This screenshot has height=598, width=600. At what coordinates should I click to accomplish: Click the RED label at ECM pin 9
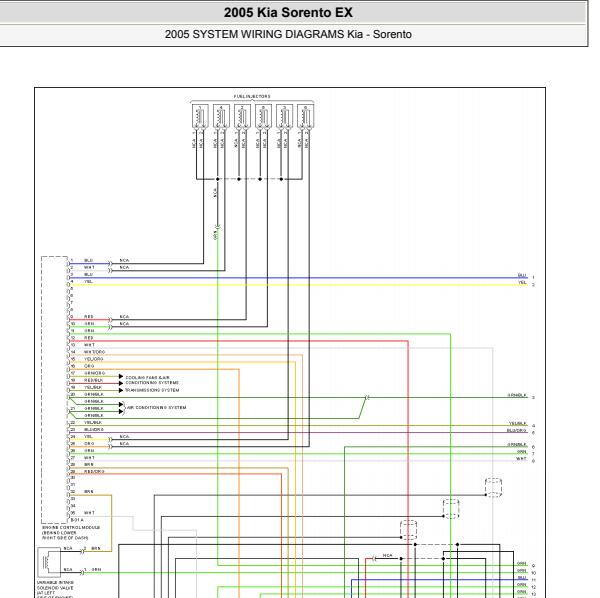click(x=89, y=317)
